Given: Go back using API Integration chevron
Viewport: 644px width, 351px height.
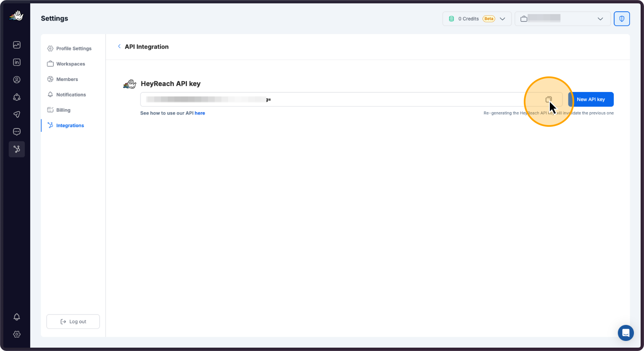Looking at the screenshot, I should click(x=119, y=47).
